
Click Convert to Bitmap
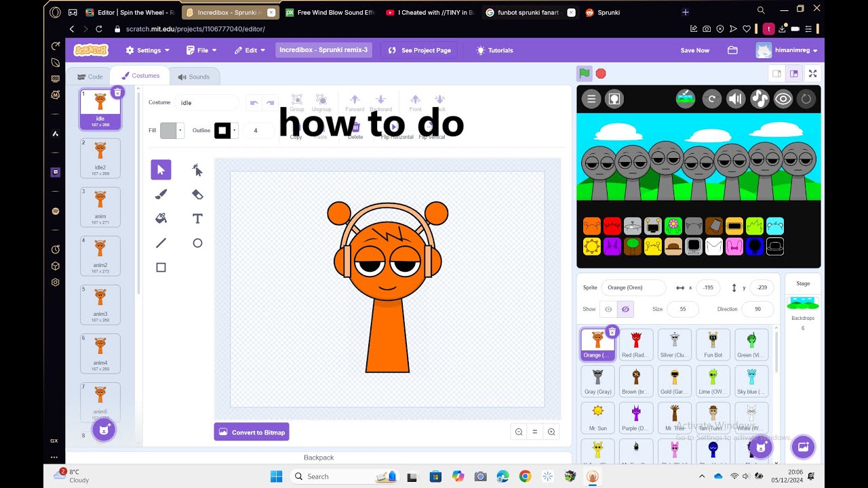pos(252,432)
